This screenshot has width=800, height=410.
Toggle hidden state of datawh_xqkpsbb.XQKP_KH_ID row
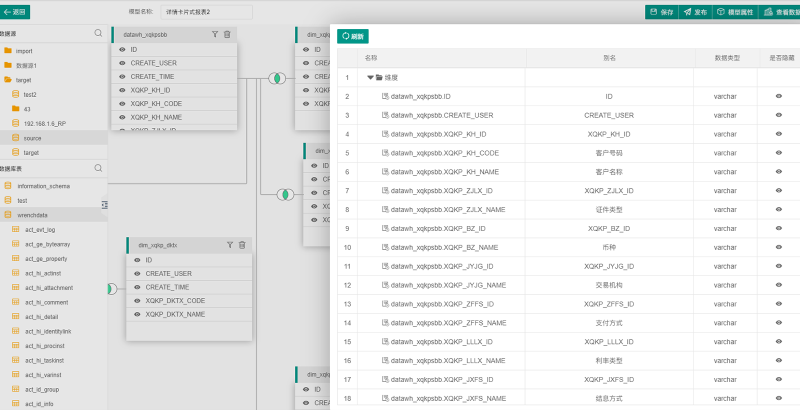tap(779, 134)
